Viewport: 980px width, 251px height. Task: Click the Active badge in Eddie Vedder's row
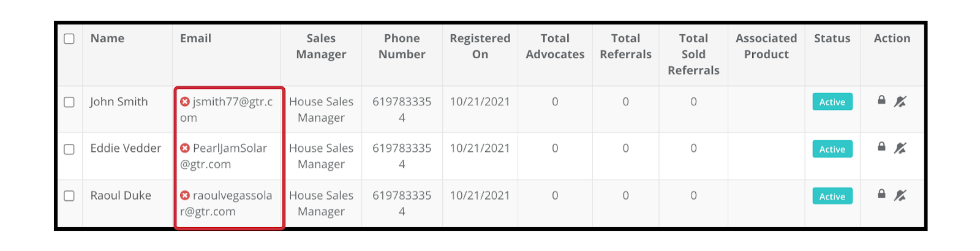[832, 149]
